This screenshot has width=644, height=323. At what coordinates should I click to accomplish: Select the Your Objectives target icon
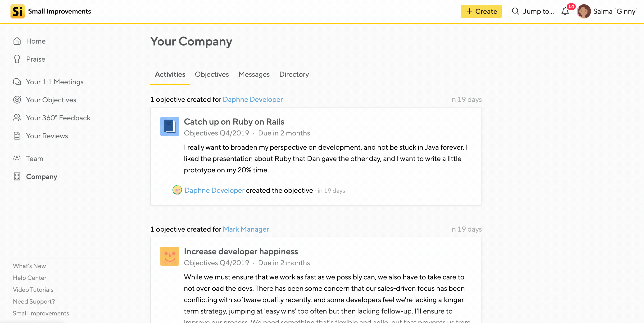pos(17,100)
